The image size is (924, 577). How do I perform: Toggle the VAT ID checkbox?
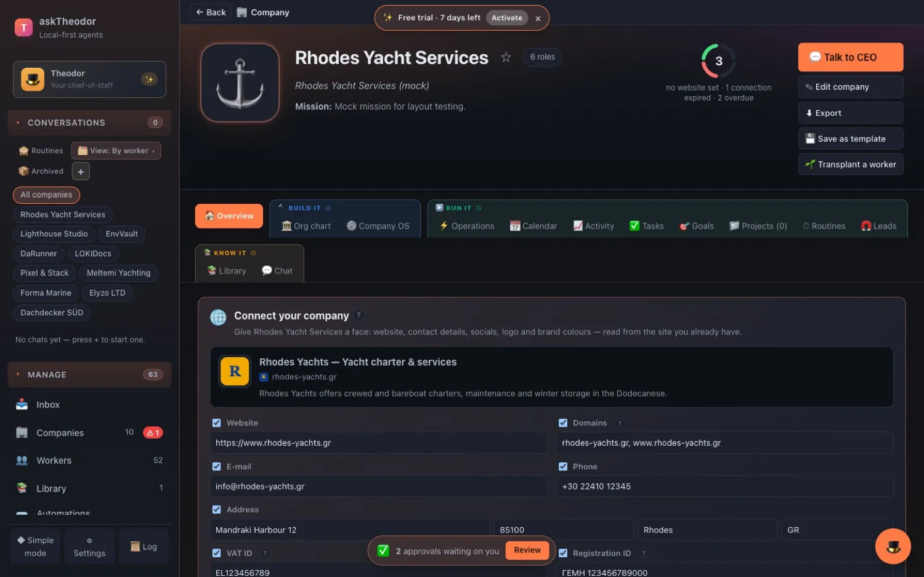(x=217, y=553)
